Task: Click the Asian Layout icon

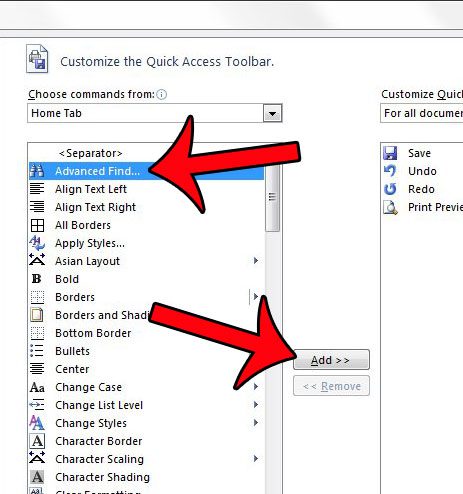Action: click(37, 260)
